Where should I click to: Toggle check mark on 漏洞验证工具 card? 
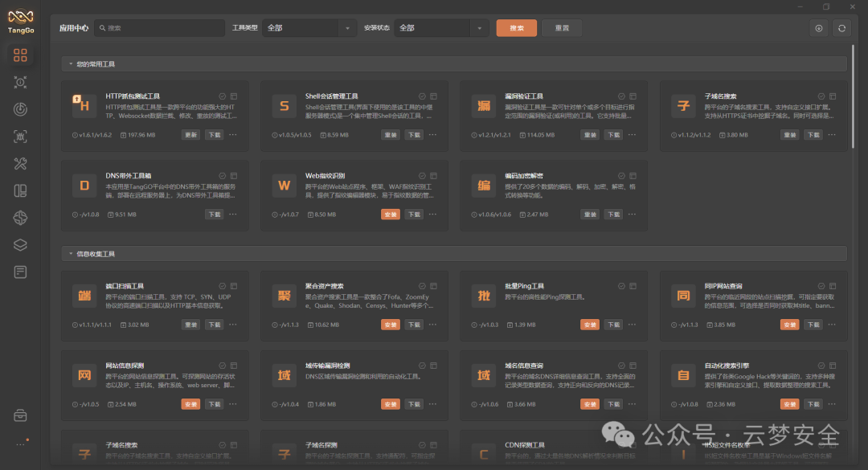pos(621,96)
